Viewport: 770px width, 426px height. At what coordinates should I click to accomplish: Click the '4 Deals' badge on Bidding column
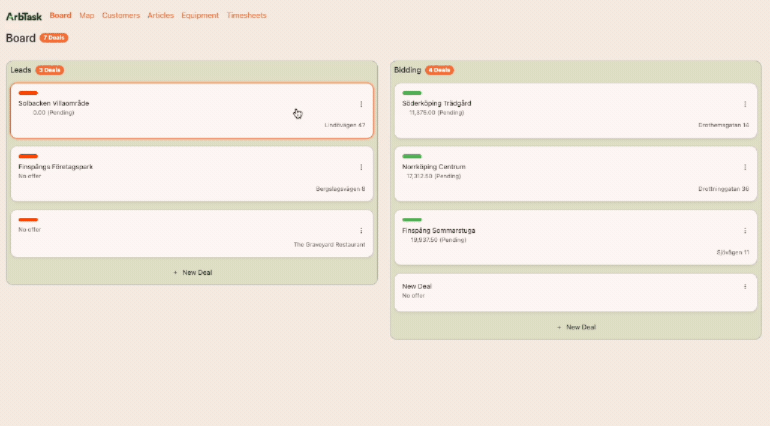point(439,70)
